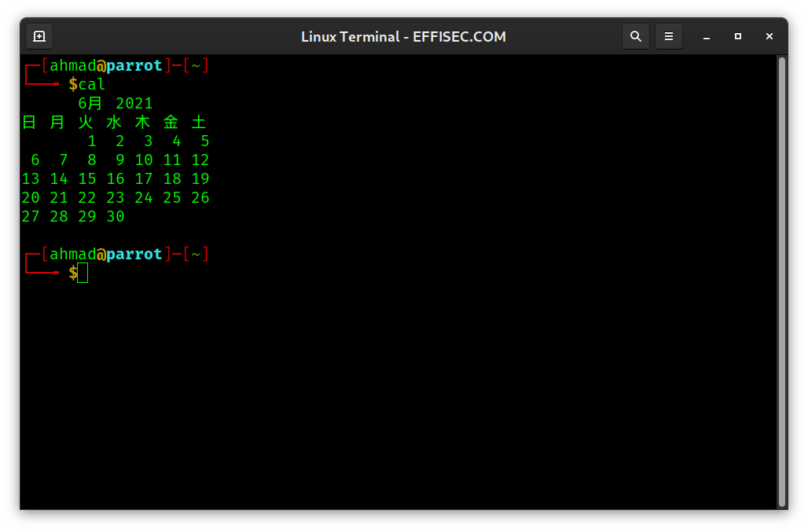
Task: Minimize the terminal window
Action: pyautogui.click(x=706, y=36)
